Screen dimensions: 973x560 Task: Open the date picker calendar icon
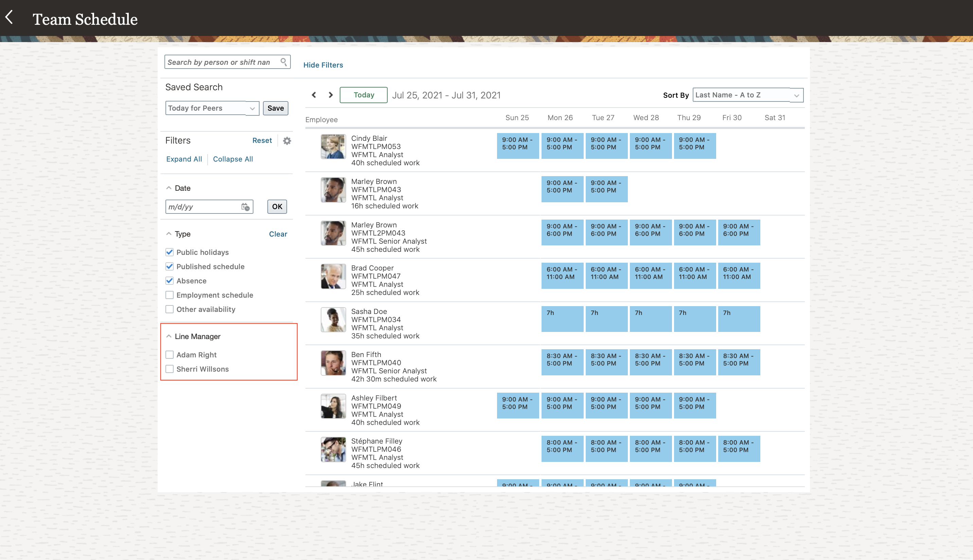click(246, 207)
